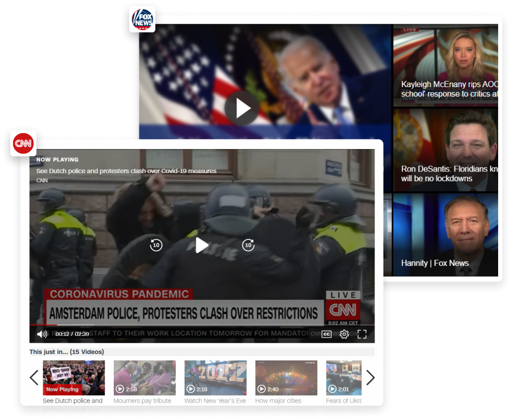This screenshot has height=420, width=513.
Task: Click 'This just in... (15 Videos)' heading
Action: [x=67, y=352]
